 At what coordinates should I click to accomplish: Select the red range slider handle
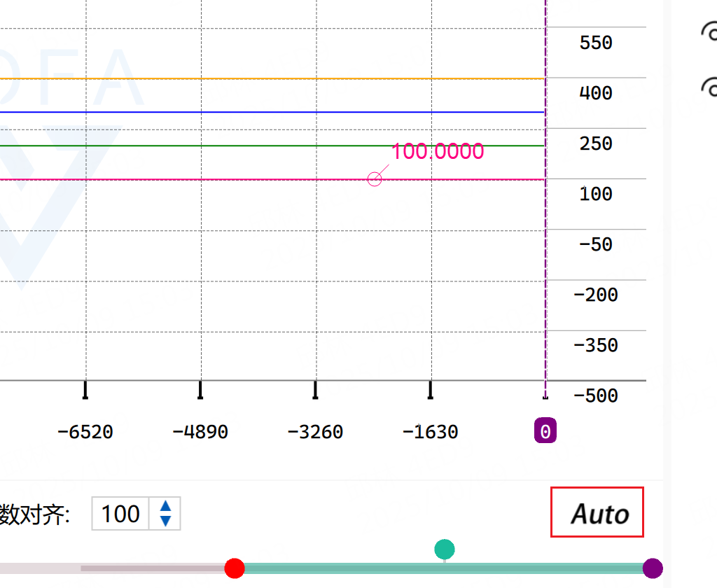(235, 568)
